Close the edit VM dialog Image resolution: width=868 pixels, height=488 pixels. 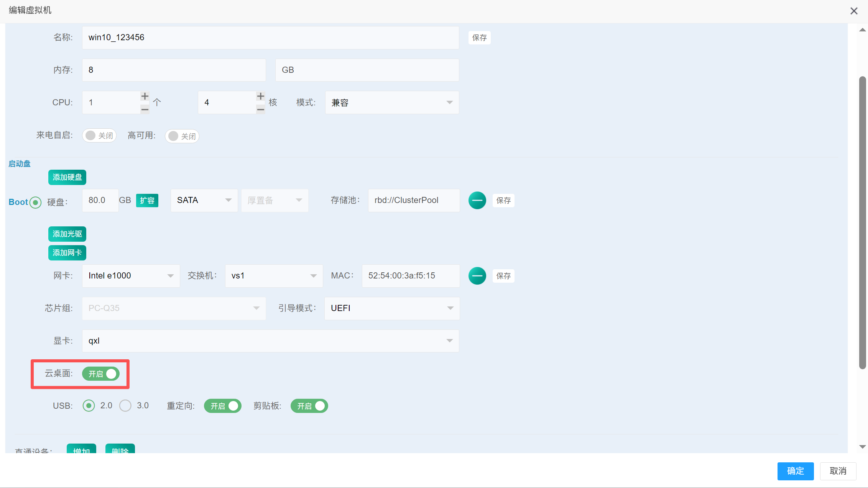853,11
